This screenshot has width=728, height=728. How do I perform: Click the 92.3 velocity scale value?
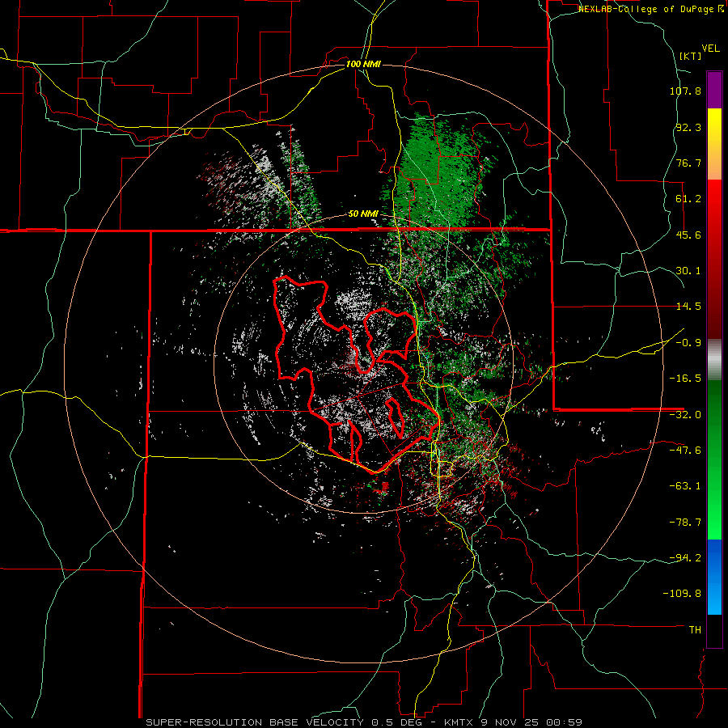click(x=688, y=127)
